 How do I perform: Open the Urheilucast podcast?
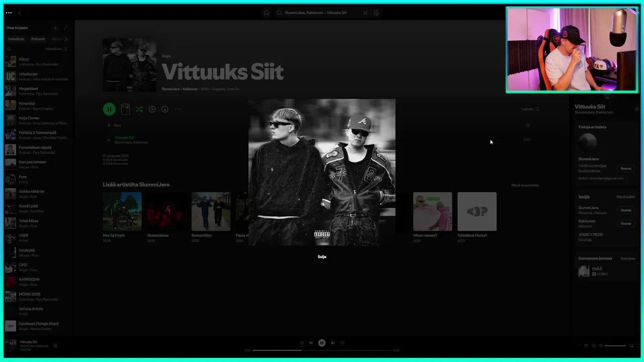pos(37,76)
